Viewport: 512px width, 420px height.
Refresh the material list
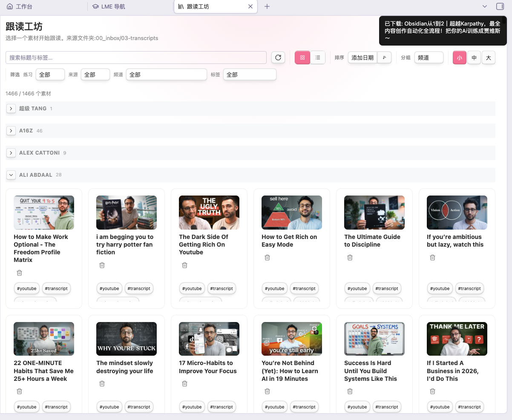tap(278, 58)
